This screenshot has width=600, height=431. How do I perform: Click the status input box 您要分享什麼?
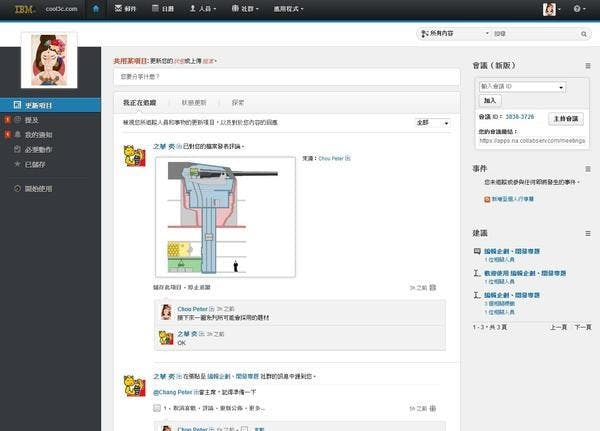tap(287, 77)
